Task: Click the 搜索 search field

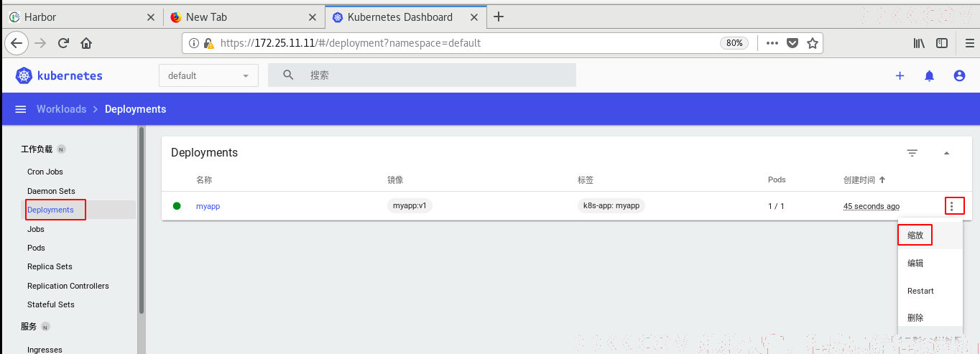Action: point(422,75)
